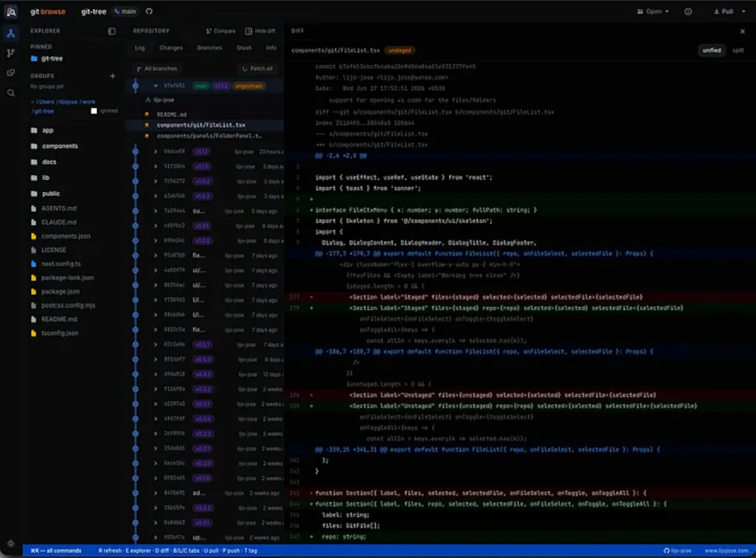This screenshot has height=558, width=756.
Task: Open the repository graph view in sidebar
Action: [11, 33]
